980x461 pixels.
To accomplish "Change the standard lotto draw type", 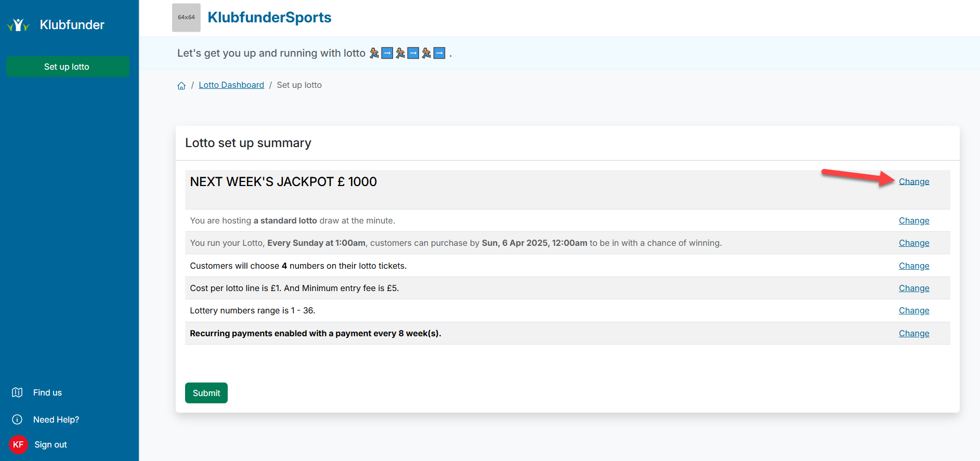I will tap(914, 220).
